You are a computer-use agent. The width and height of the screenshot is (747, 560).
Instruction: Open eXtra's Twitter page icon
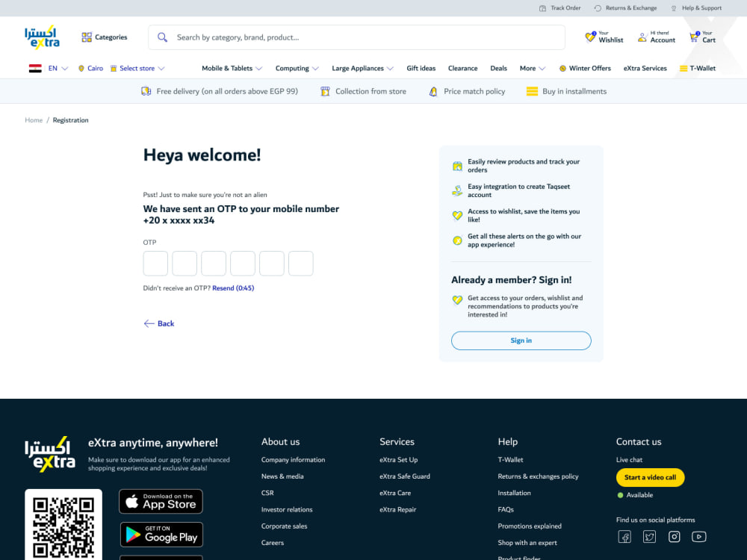click(x=649, y=537)
